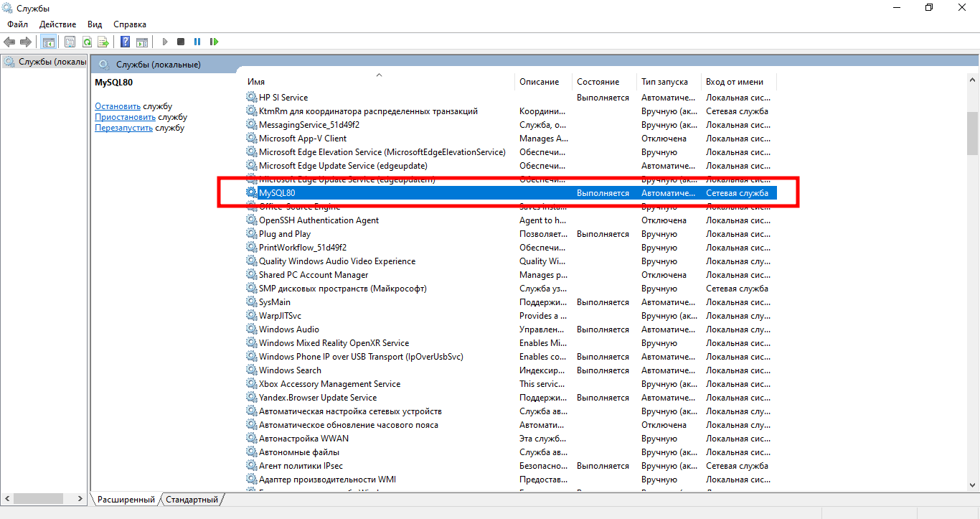
Task: Click the gear icon beside HP SI Service
Action: pyautogui.click(x=251, y=98)
